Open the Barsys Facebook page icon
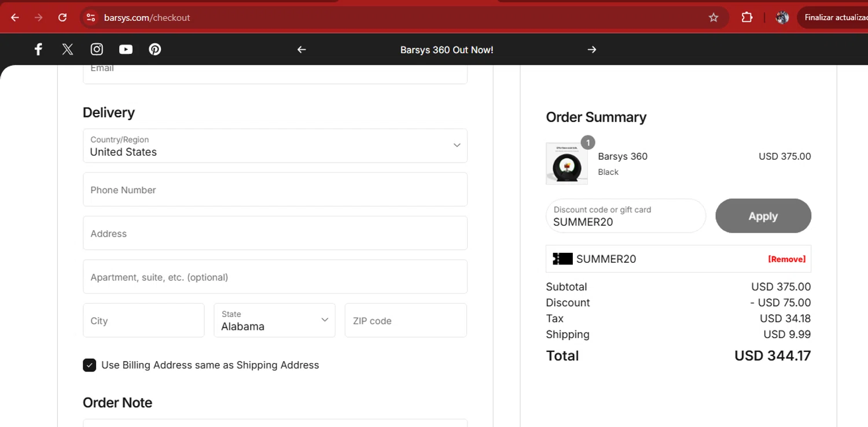The height and width of the screenshot is (427, 868). click(38, 49)
